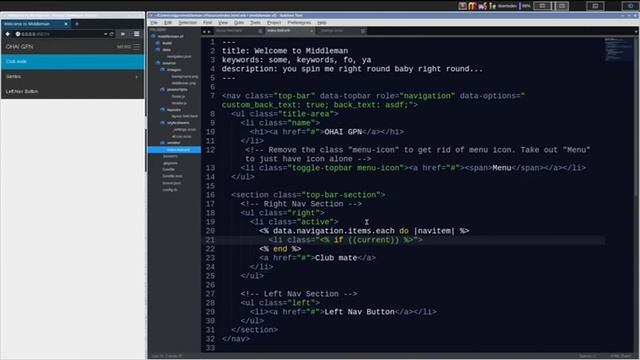Open middleman.png in the images folder

[184, 83]
